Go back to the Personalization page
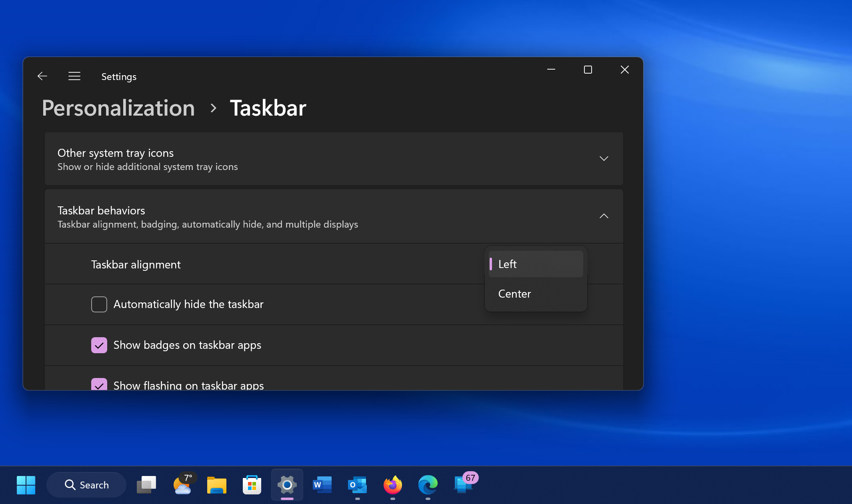Image resolution: width=852 pixels, height=504 pixels. (x=118, y=108)
